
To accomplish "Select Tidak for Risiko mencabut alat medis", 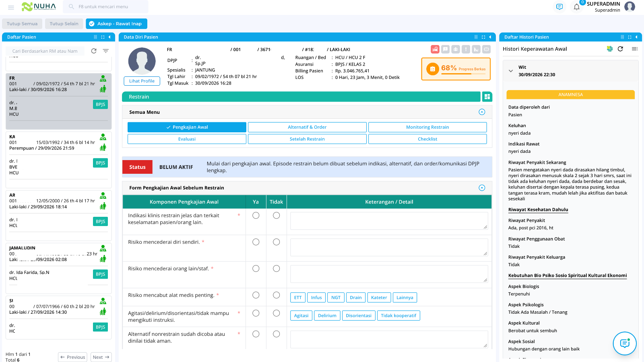I will tap(276, 295).
